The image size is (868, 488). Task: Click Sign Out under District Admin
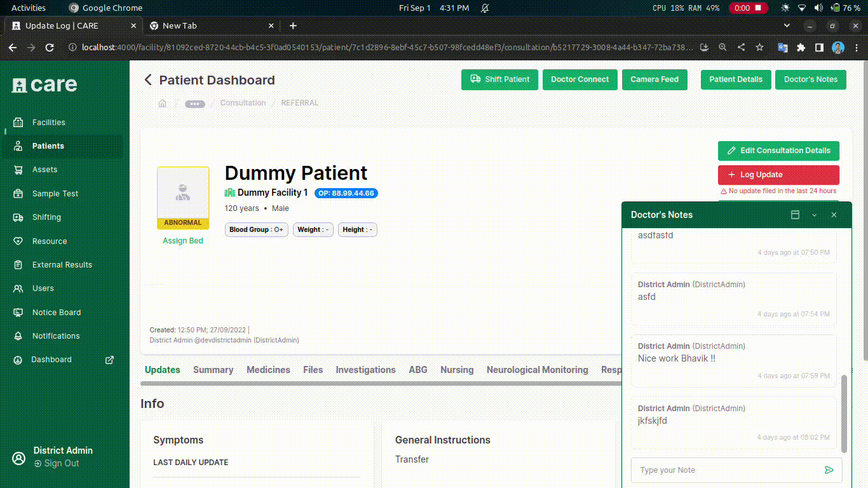click(61, 464)
